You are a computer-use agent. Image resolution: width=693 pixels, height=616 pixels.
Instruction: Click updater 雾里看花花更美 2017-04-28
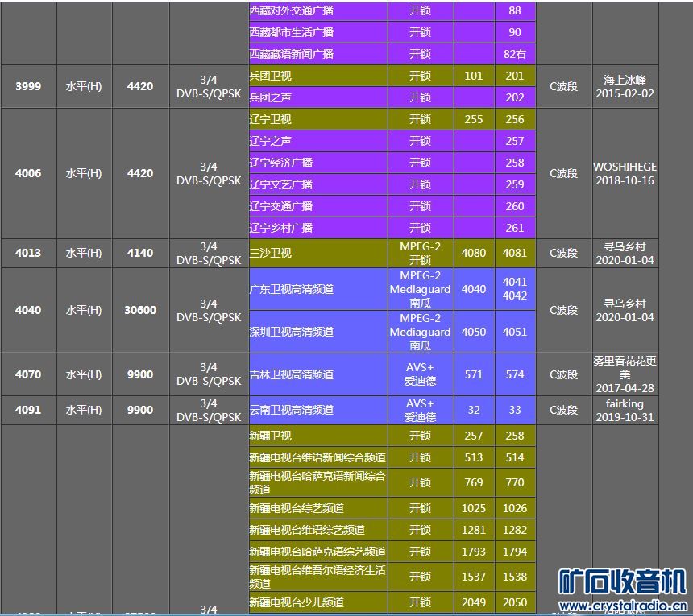point(625,374)
